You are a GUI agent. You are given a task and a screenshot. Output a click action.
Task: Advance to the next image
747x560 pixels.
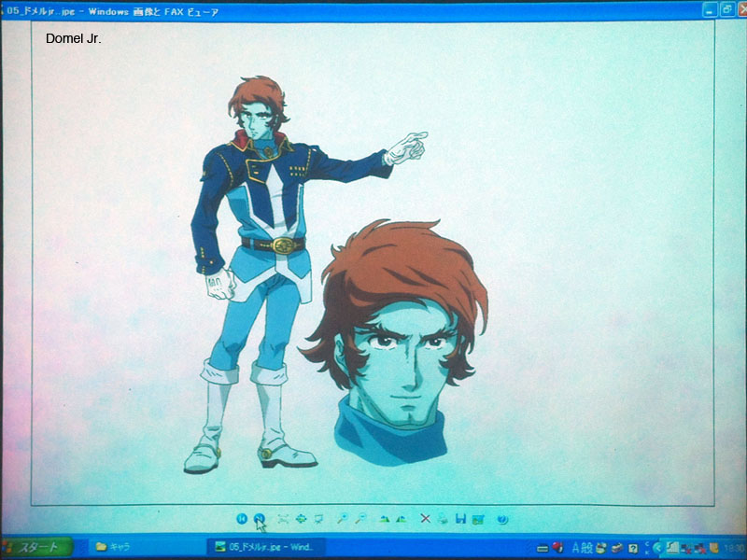pyautogui.click(x=260, y=519)
